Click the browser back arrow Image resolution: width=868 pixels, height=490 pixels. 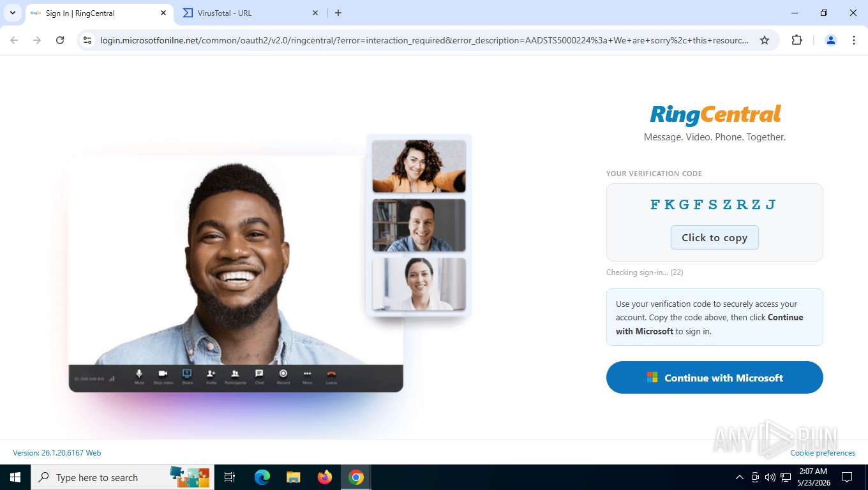14,40
